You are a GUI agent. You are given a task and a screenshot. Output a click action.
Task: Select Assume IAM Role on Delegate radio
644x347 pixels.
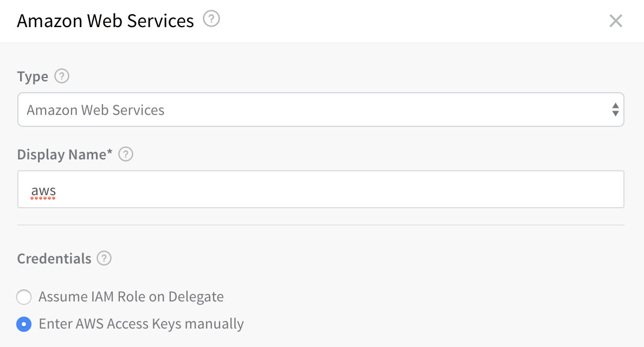click(x=24, y=297)
